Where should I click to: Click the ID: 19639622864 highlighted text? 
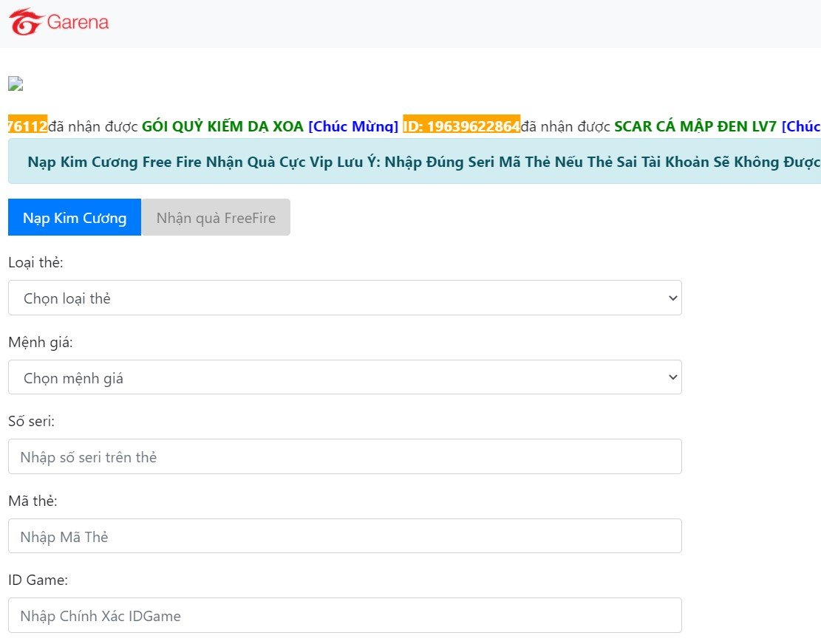461,126
